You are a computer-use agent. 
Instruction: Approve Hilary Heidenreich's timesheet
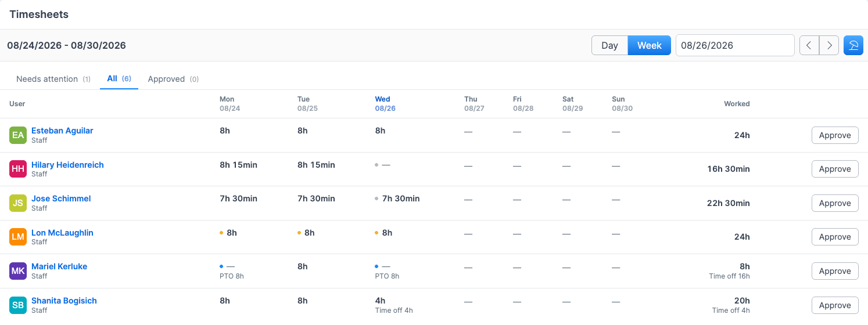(835, 169)
